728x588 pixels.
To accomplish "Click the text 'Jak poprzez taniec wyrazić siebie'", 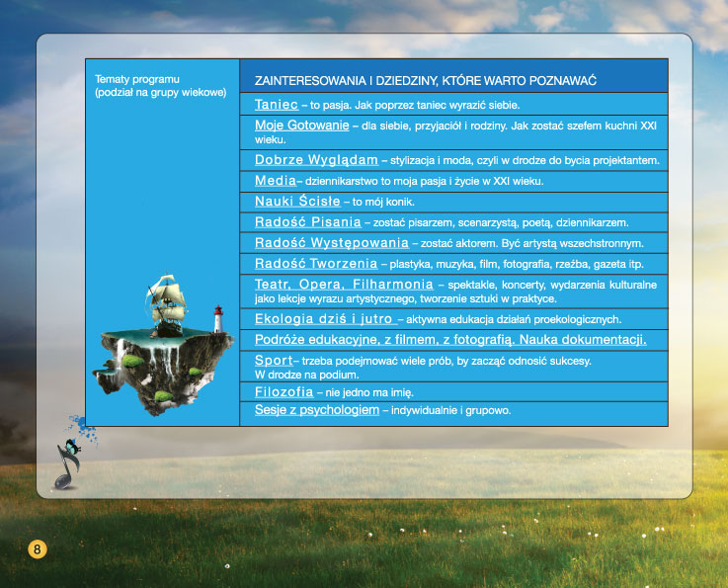I will click(x=438, y=106).
